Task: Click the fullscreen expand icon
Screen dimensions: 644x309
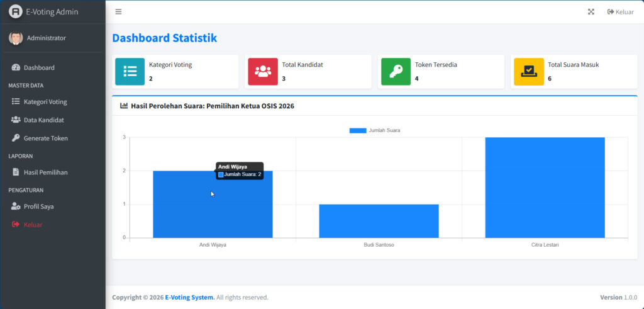Action: point(591,11)
